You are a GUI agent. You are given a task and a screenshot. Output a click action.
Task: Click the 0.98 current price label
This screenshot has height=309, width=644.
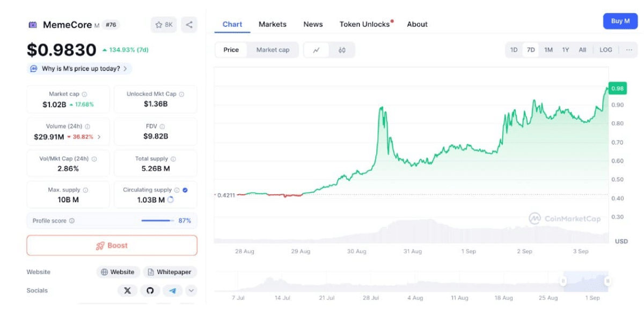[x=618, y=89]
